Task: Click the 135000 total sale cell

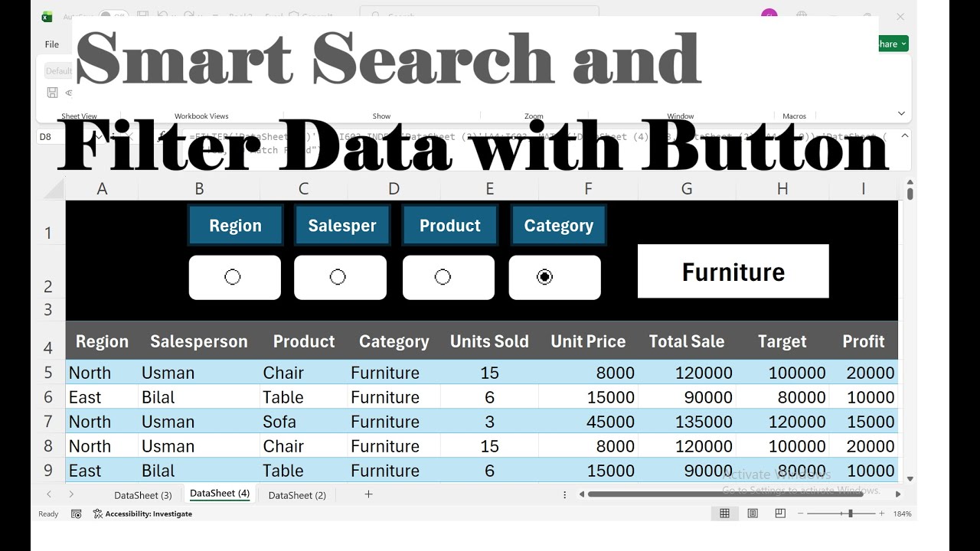Action: point(687,422)
